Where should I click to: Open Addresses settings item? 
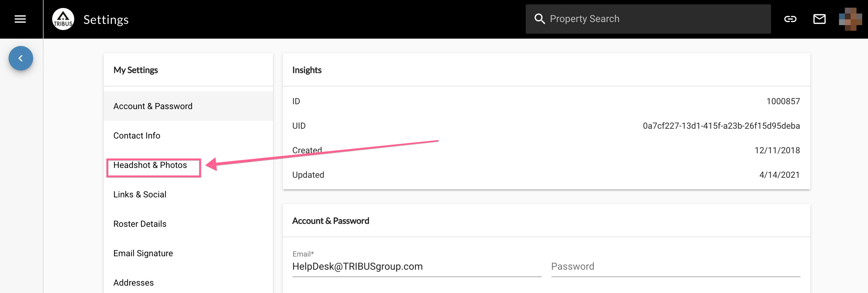tap(188, 283)
